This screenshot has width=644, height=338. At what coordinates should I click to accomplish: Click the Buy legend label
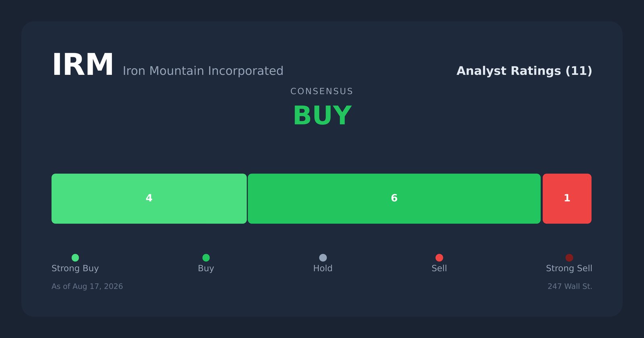pyautogui.click(x=206, y=268)
